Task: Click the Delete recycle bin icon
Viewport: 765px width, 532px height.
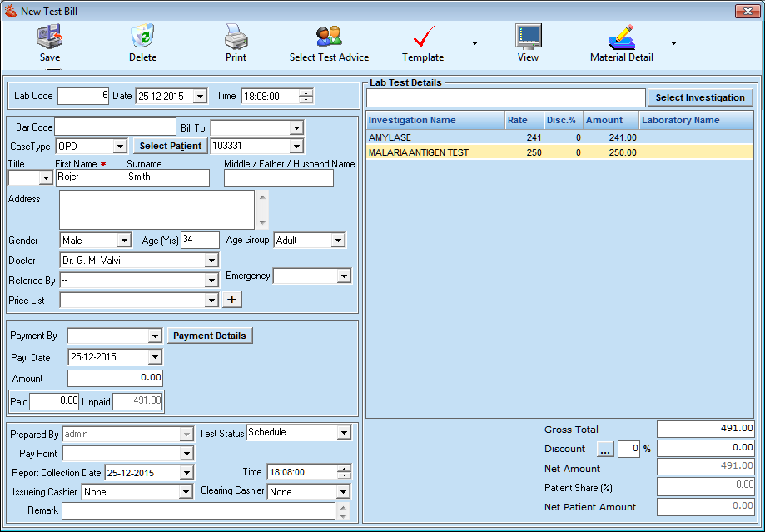Action: pos(142,37)
